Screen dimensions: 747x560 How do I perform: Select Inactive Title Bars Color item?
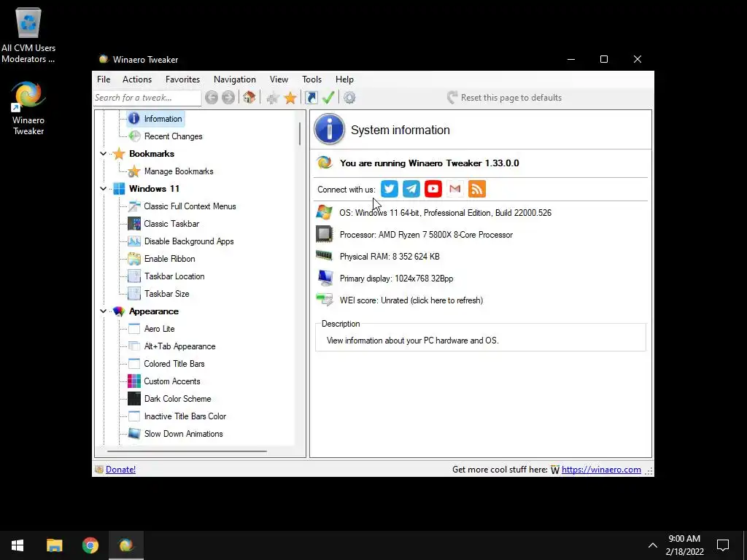185,416
